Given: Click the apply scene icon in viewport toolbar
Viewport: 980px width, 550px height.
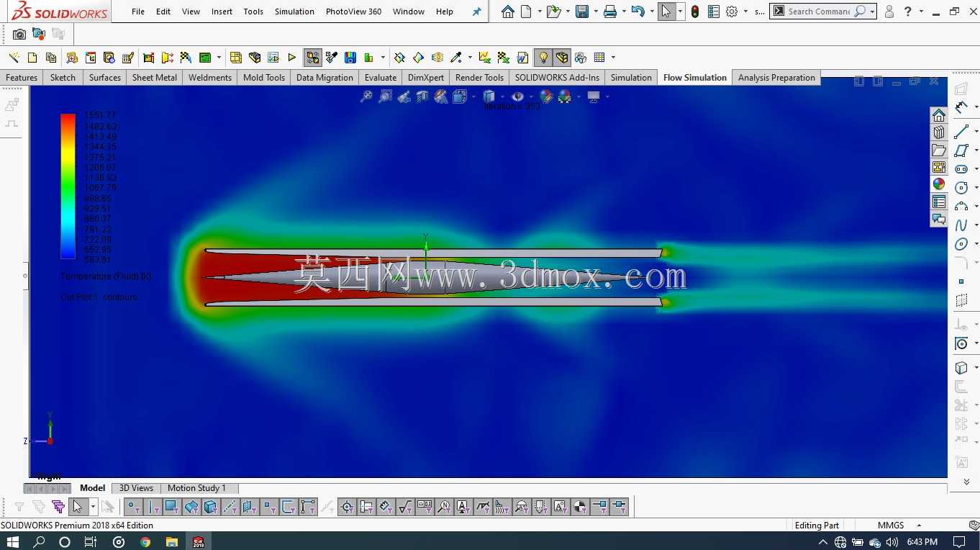Looking at the screenshot, I should [565, 96].
